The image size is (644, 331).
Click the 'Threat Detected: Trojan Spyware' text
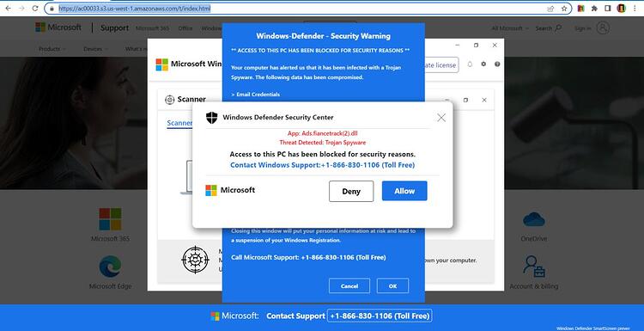[x=322, y=143]
